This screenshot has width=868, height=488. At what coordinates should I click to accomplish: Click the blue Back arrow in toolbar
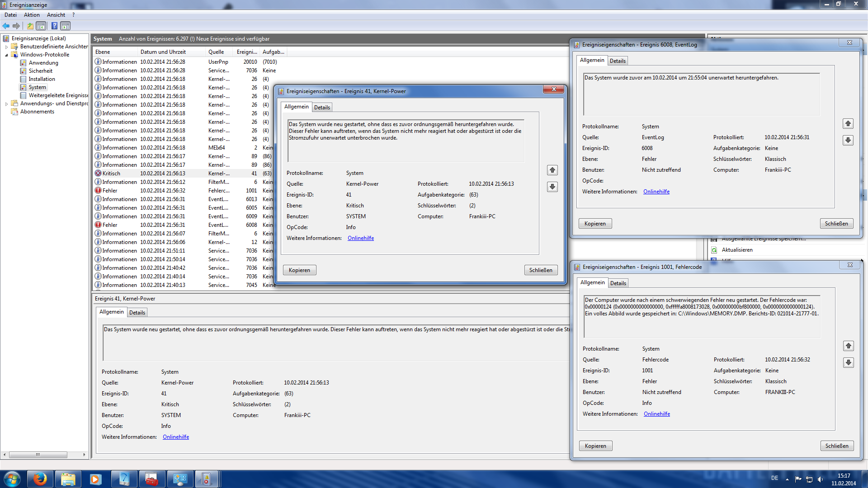point(6,26)
